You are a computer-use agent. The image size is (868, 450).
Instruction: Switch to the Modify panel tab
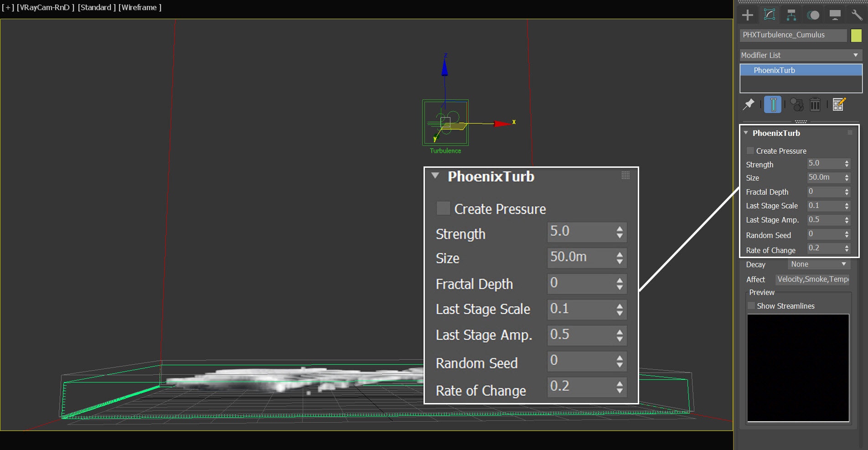[x=770, y=15]
